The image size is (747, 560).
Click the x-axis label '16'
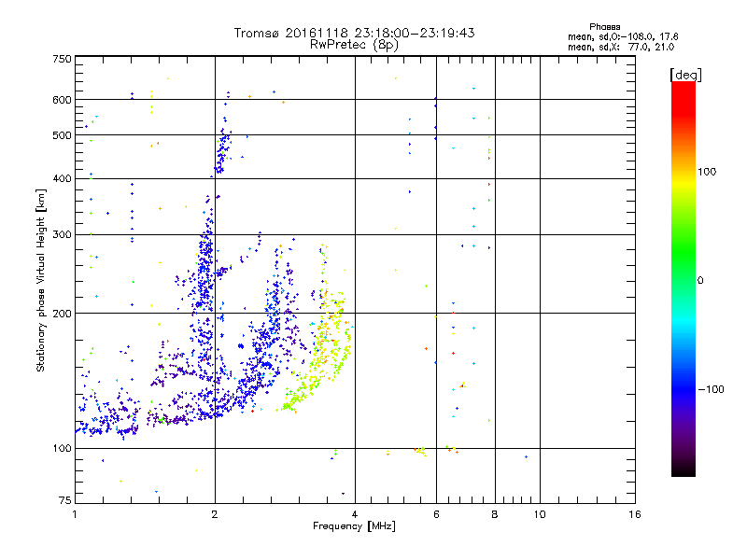click(x=635, y=514)
